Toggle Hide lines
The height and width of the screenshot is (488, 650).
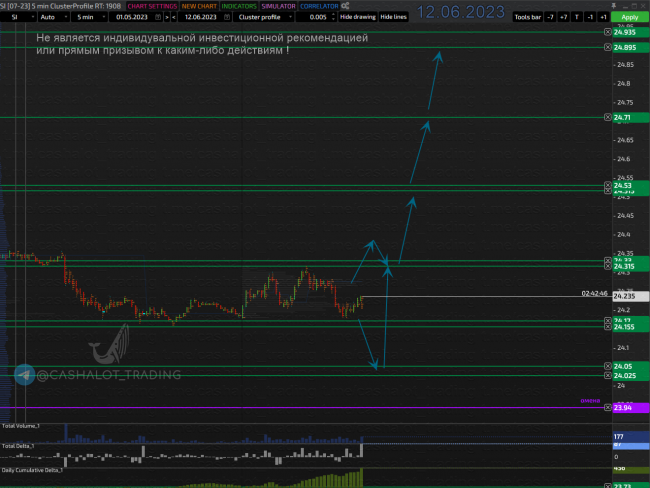tap(393, 17)
